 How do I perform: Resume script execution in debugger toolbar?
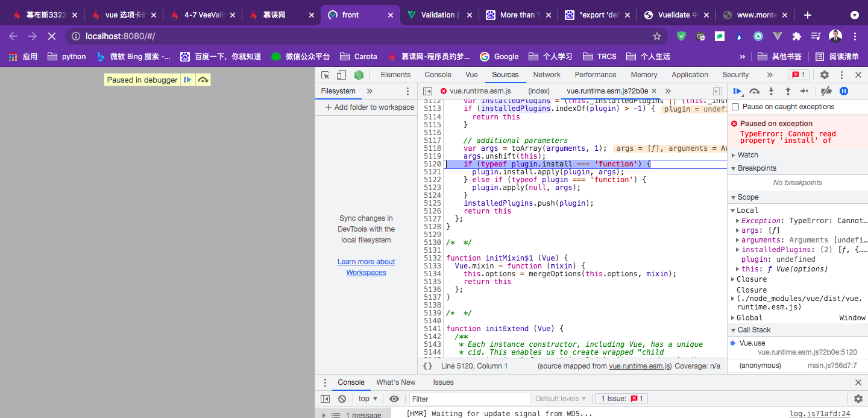737,91
